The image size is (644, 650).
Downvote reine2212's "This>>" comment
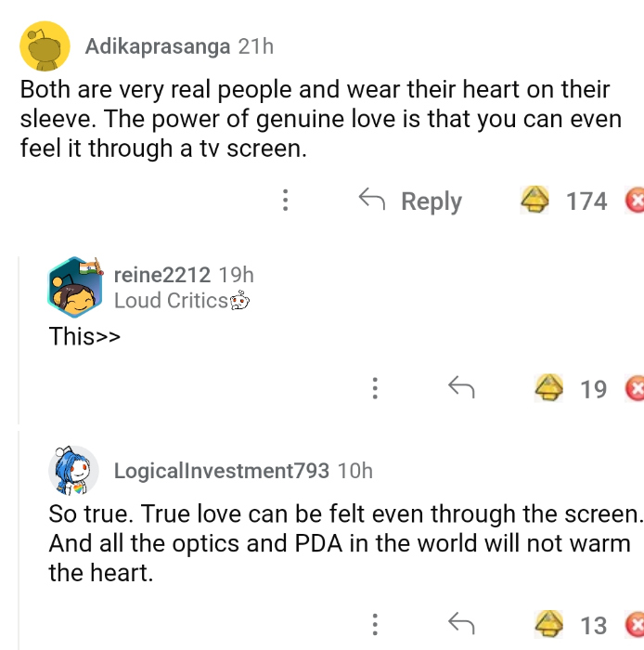(636, 388)
